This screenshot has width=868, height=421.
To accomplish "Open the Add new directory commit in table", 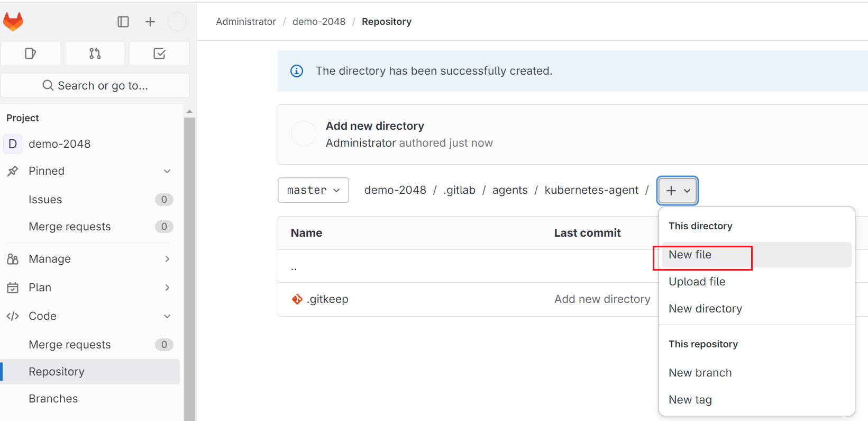I will [x=602, y=299].
